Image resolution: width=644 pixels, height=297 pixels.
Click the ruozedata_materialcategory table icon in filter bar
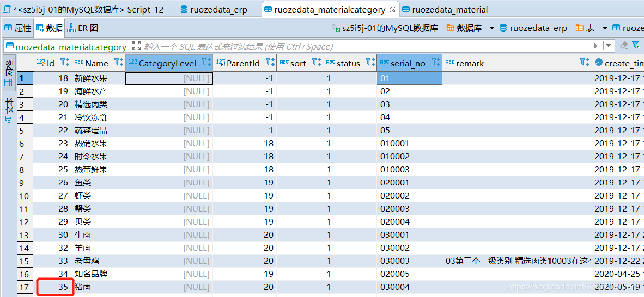click(9, 46)
